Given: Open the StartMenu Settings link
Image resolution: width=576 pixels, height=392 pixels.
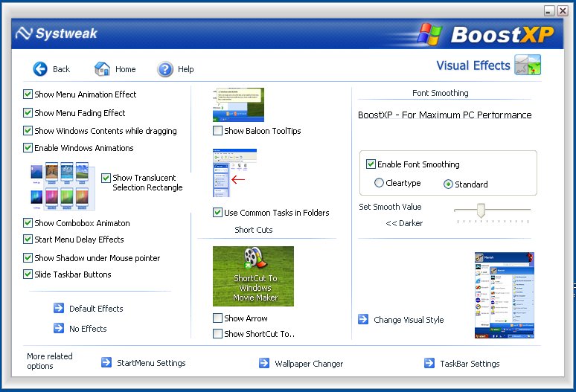Looking at the screenshot, I should click(151, 363).
